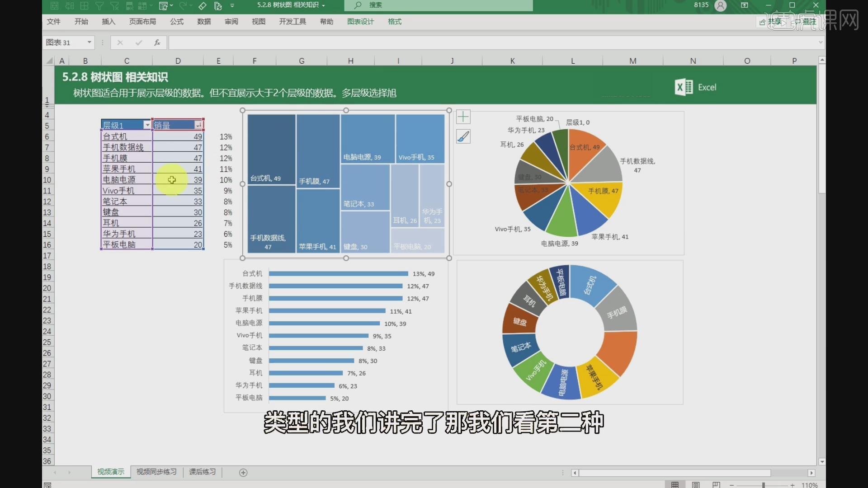Click the user account avatar icon
Viewport: 868px width, 488px height.
pyautogui.click(x=720, y=5)
